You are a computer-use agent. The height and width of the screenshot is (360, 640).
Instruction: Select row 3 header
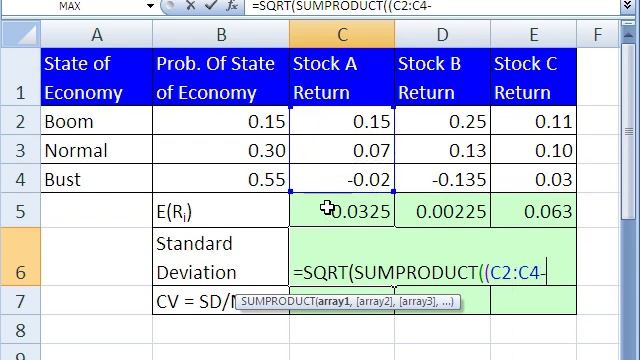(20, 150)
